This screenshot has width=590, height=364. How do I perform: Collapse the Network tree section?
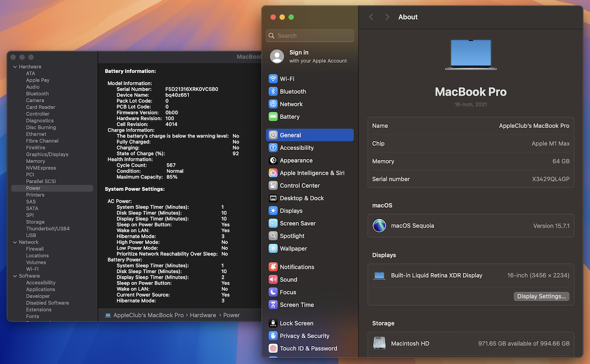point(15,242)
